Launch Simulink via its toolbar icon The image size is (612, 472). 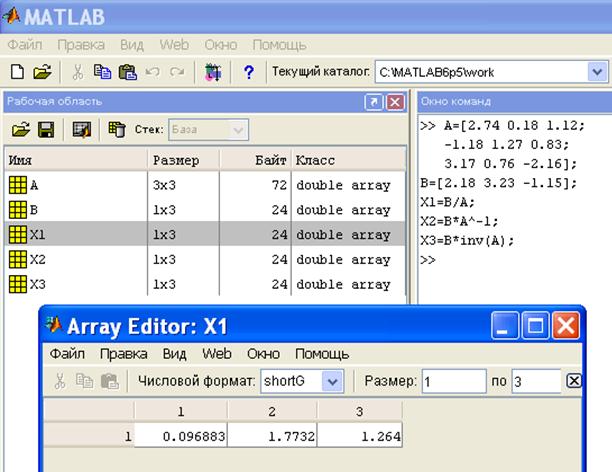click(213, 72)
